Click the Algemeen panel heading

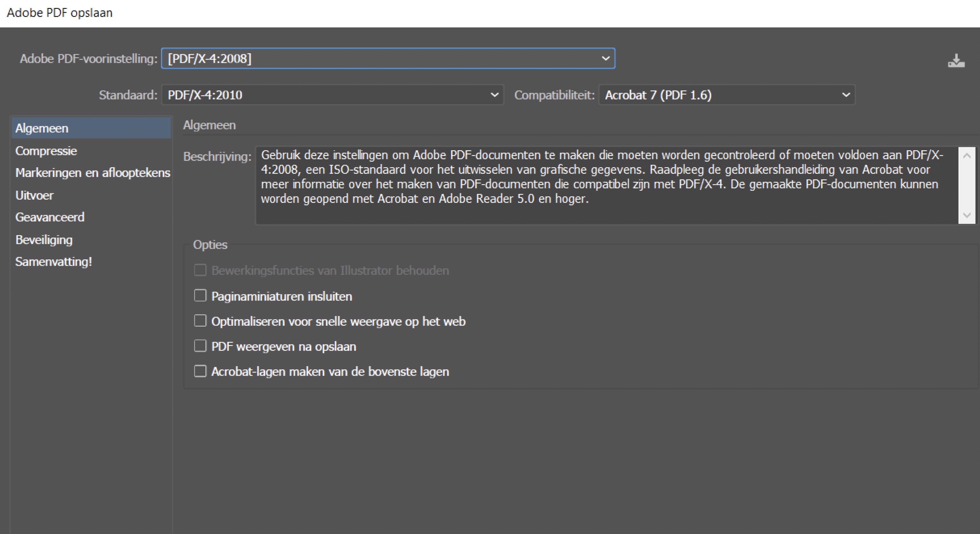pos(209,125)
